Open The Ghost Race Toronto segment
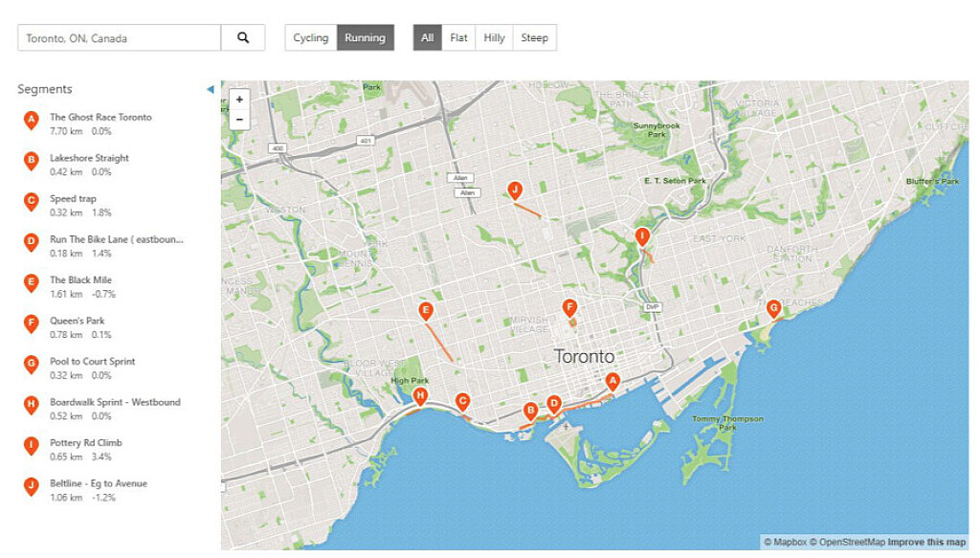Image resolution: width=980 pixels, height=558 pixels. [100, 117]
